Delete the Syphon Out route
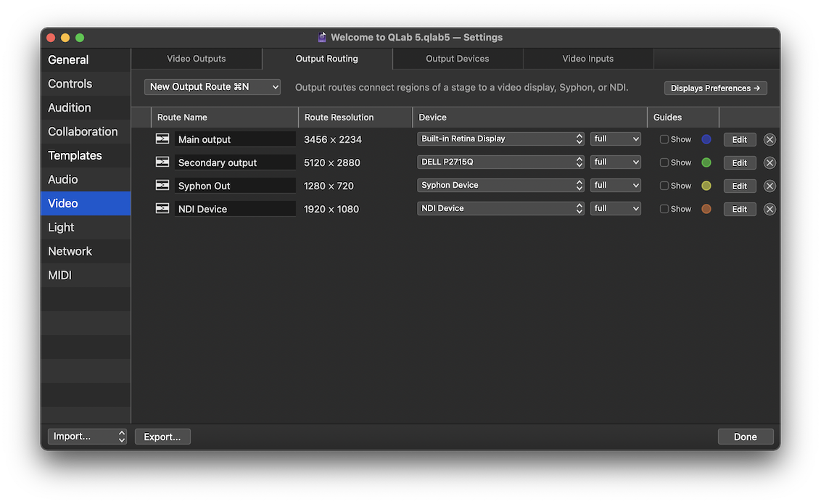Screen dimensions: 821x504 click(x=770, y=186)
